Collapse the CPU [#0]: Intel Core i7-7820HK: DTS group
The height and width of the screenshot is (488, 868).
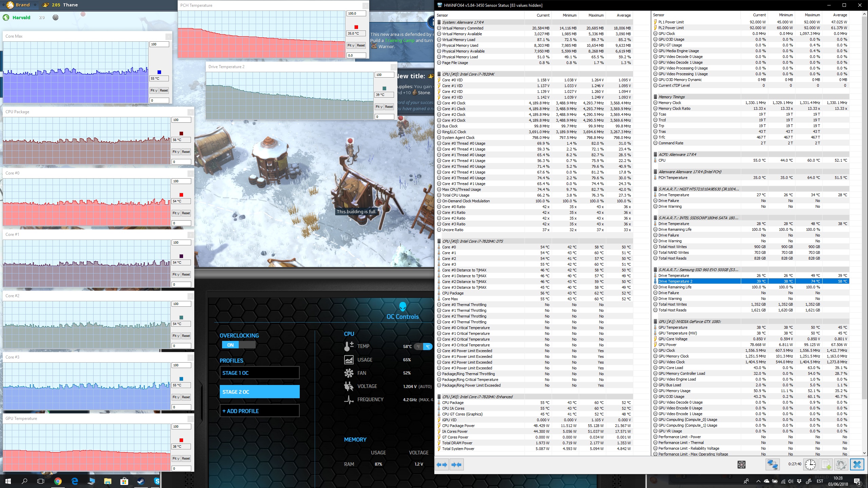[x=439, y=241]
